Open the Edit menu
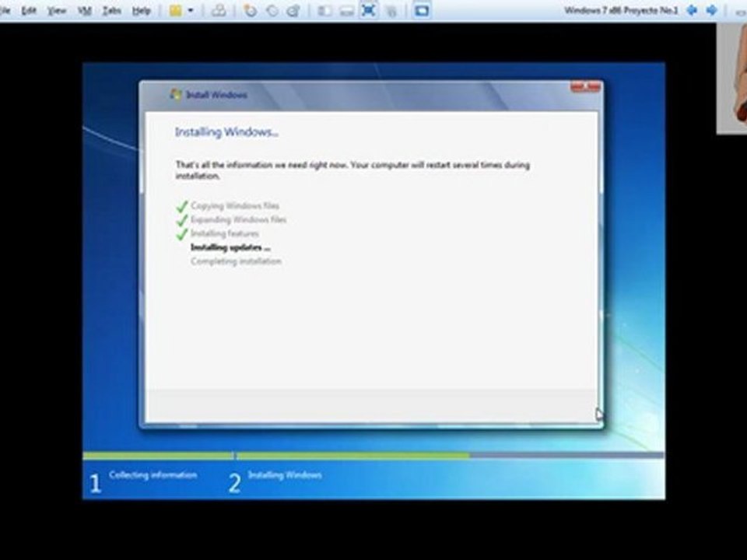This screenshot has width=747, height=560. 29,10
